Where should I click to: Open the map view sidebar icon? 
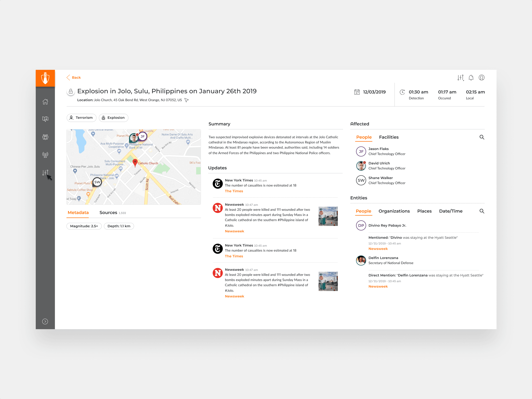point(45,119)
